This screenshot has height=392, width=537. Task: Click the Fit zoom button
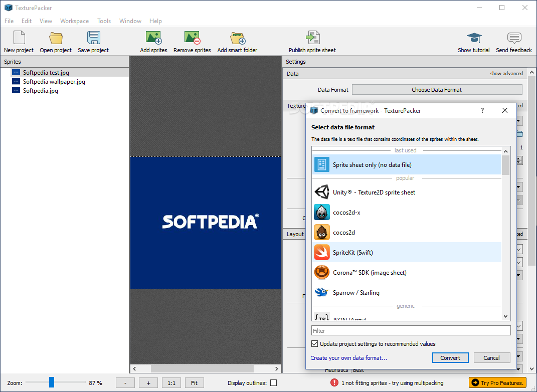[194, 383]
